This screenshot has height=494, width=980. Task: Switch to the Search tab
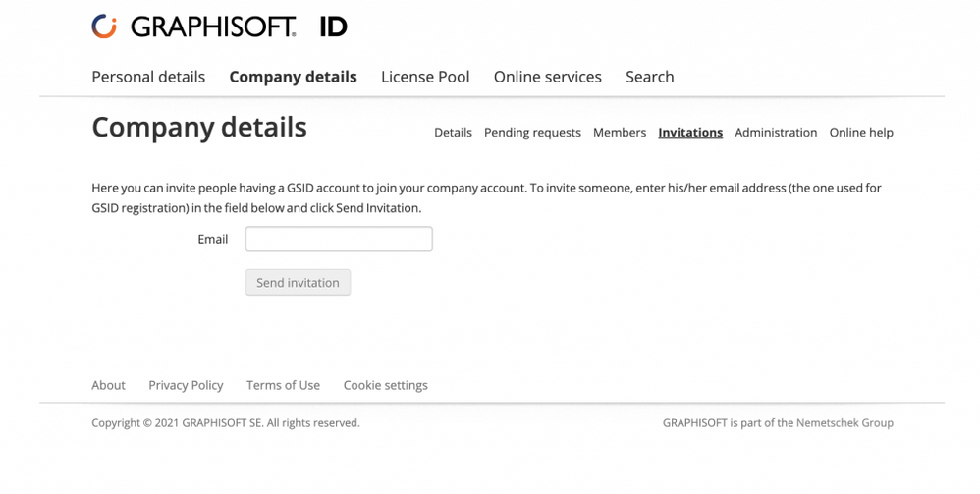(650, 77)
